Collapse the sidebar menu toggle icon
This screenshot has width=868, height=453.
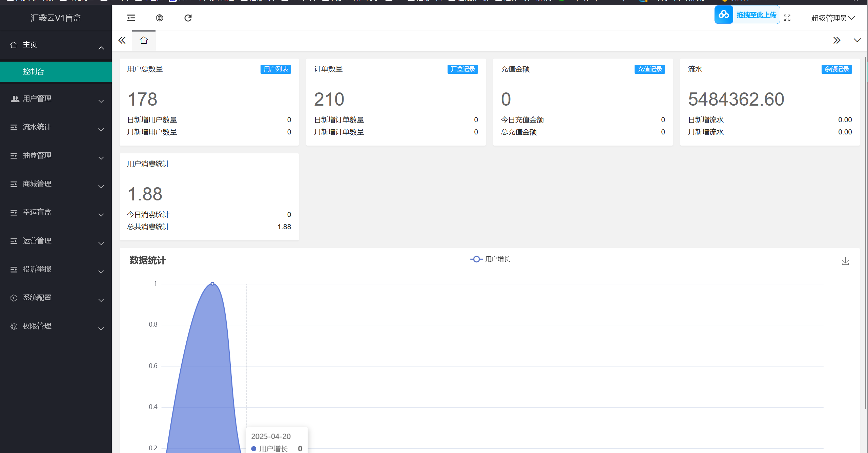(x=131, y=18)
